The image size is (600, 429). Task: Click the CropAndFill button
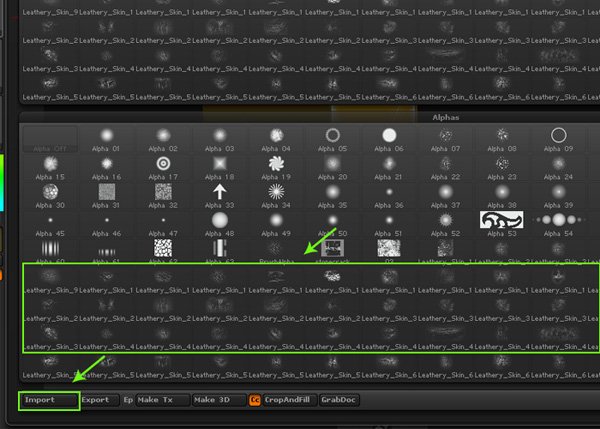290,400
